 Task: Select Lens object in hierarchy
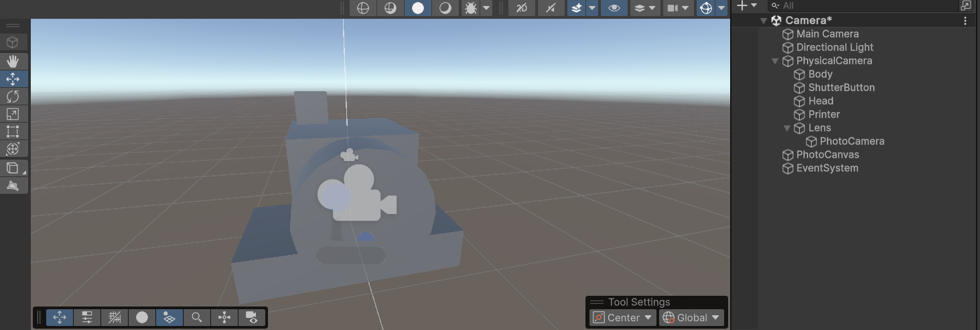[819, 127]
